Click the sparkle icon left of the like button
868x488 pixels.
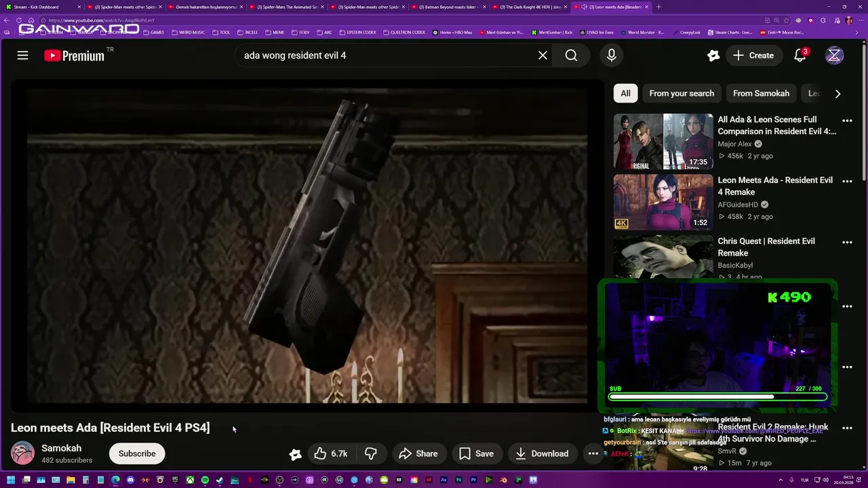click(x=295, y=454)
